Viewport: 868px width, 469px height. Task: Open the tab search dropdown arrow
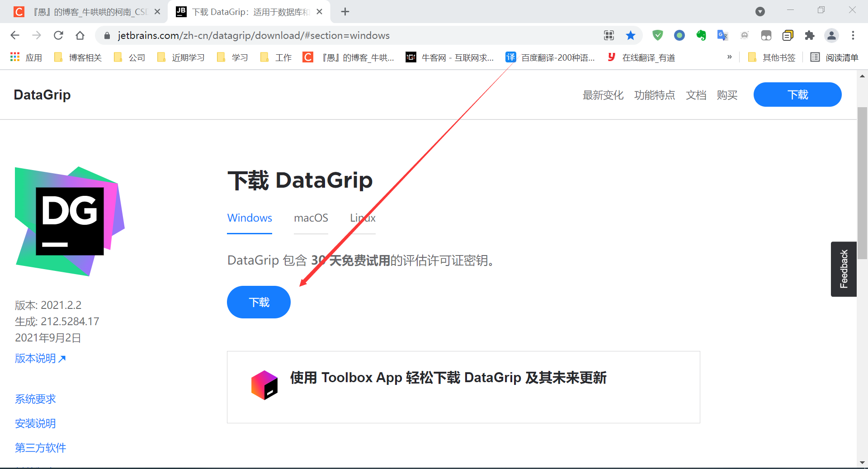[760, 12]
